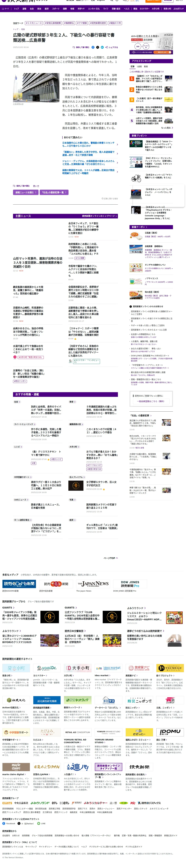Click the #クマ被害 keyword tag
This screenshot has height=868, width=186.
(x=82, y=23)
